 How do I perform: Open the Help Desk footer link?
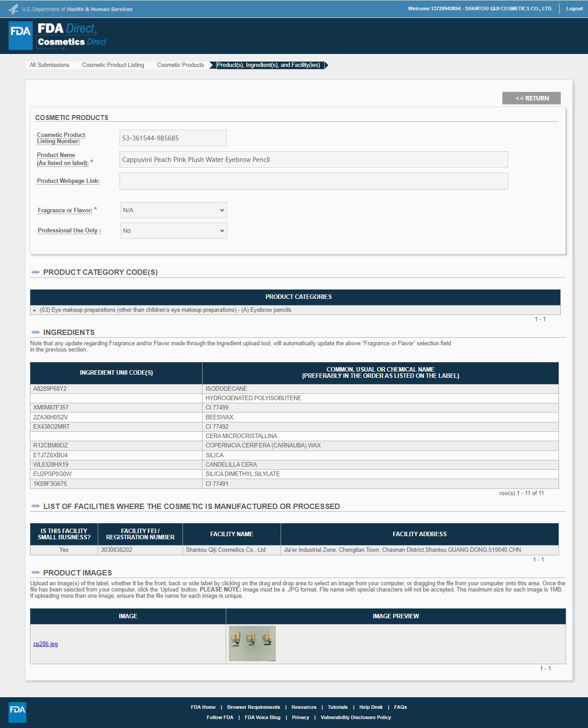pos(371,707)
